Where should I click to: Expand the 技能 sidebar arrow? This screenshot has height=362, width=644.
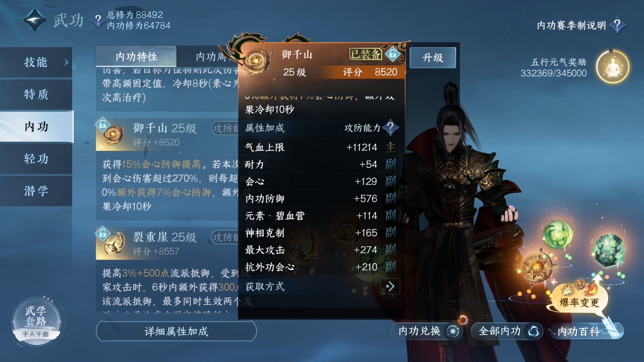(66, 62)
